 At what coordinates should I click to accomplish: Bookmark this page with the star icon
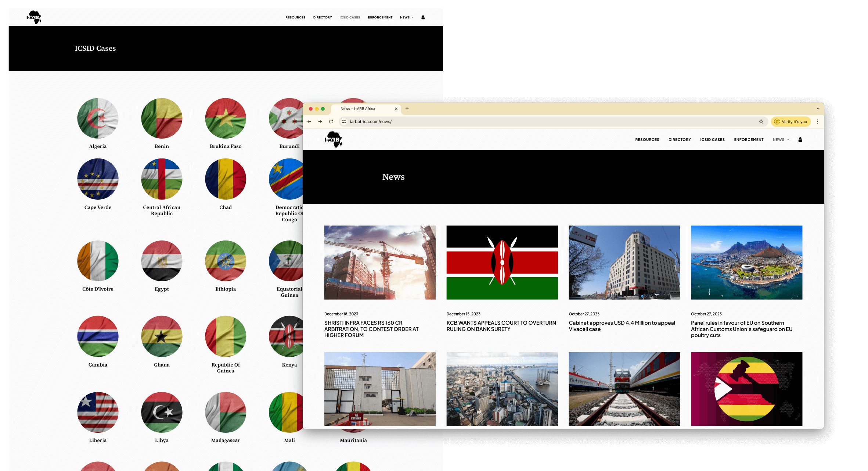tap(761, 122)
